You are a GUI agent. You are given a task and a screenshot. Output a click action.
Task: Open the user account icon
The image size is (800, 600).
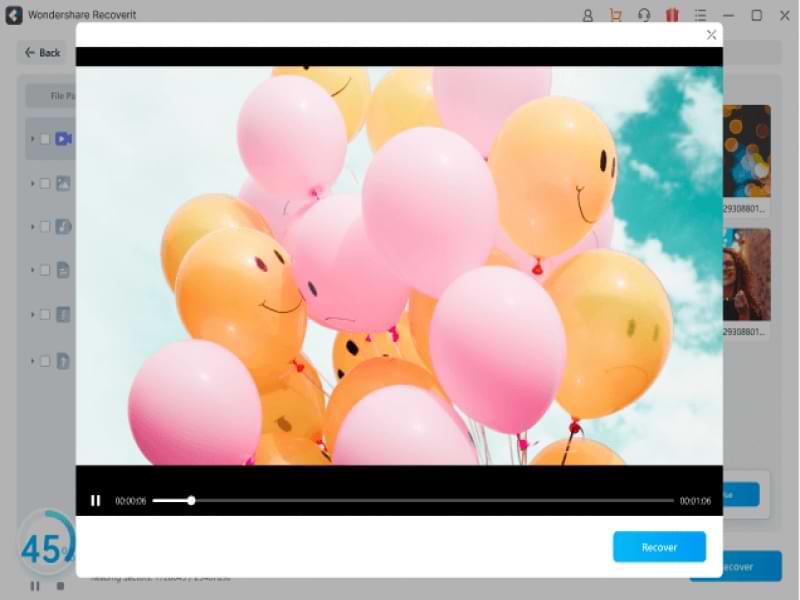(x=588, y=15)
